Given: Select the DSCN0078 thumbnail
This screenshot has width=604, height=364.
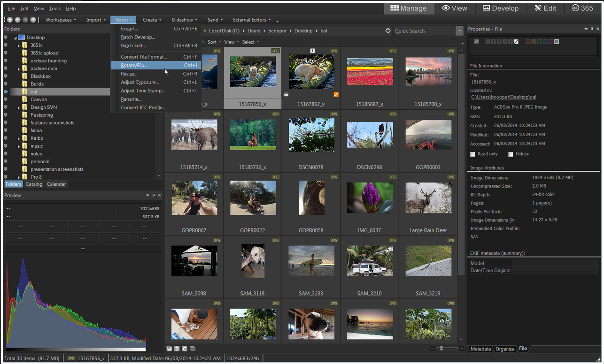Looking at the screenshot, I should [x=311, y=135].
